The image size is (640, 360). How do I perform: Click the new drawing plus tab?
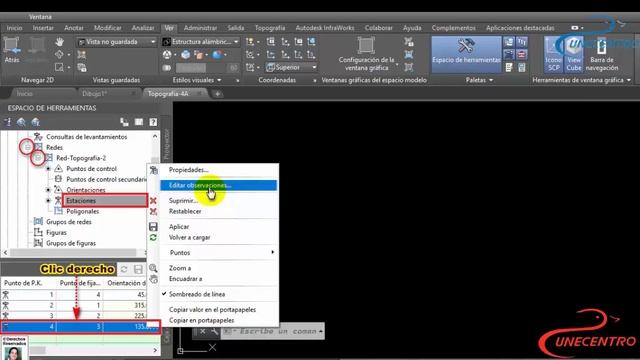pos(218,94)
